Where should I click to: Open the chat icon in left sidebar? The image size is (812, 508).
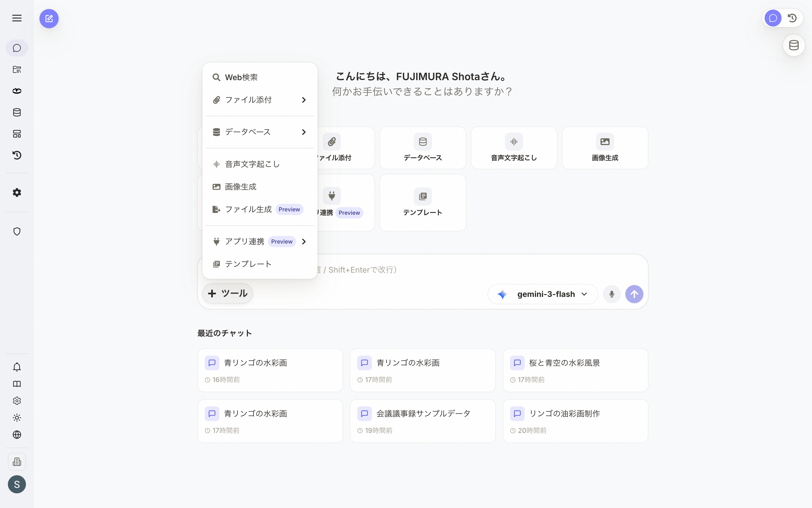pyautogui.click(x=17, y=48)
